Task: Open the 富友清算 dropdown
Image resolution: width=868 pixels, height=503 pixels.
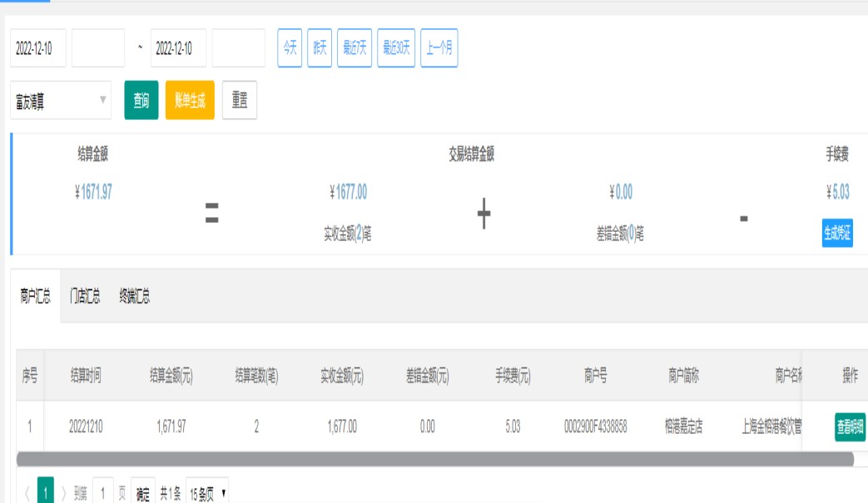Action: (61, 101)
